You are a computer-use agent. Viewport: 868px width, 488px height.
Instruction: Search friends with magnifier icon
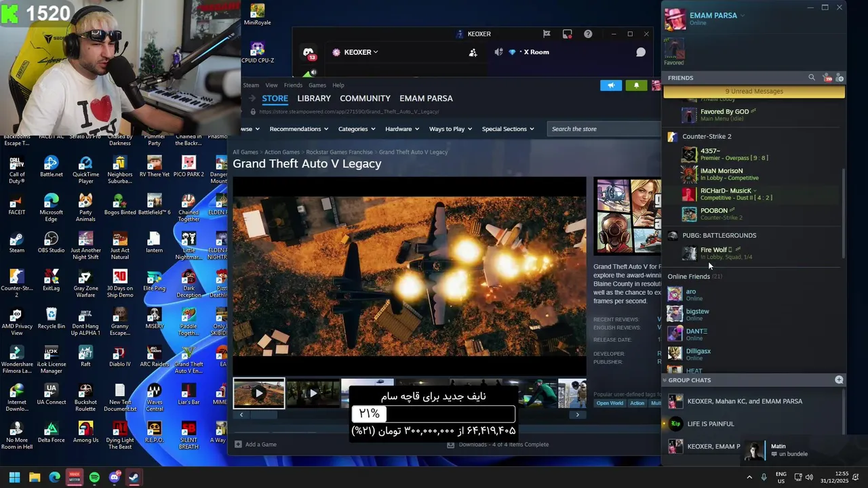[811, 78]
